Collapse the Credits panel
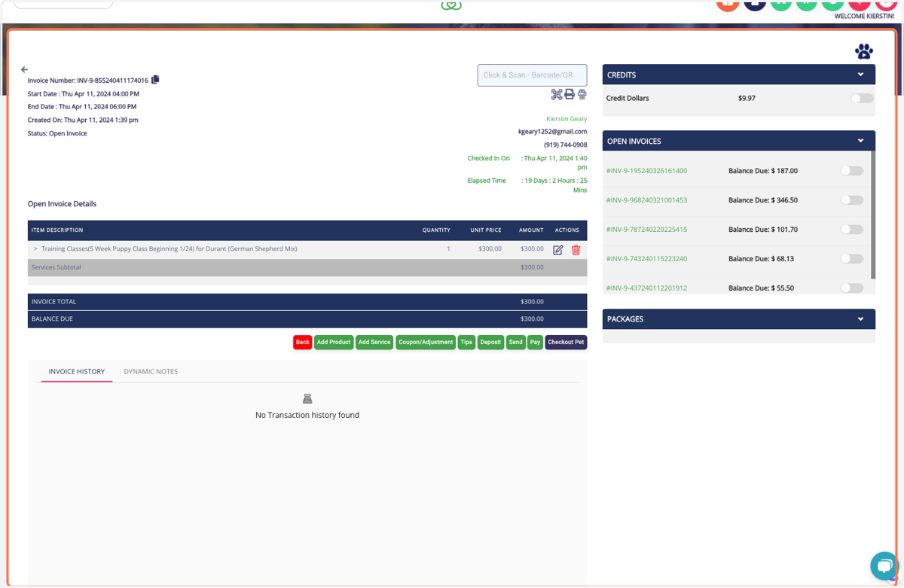Screen dimensions: 904x588 point(860,75)
